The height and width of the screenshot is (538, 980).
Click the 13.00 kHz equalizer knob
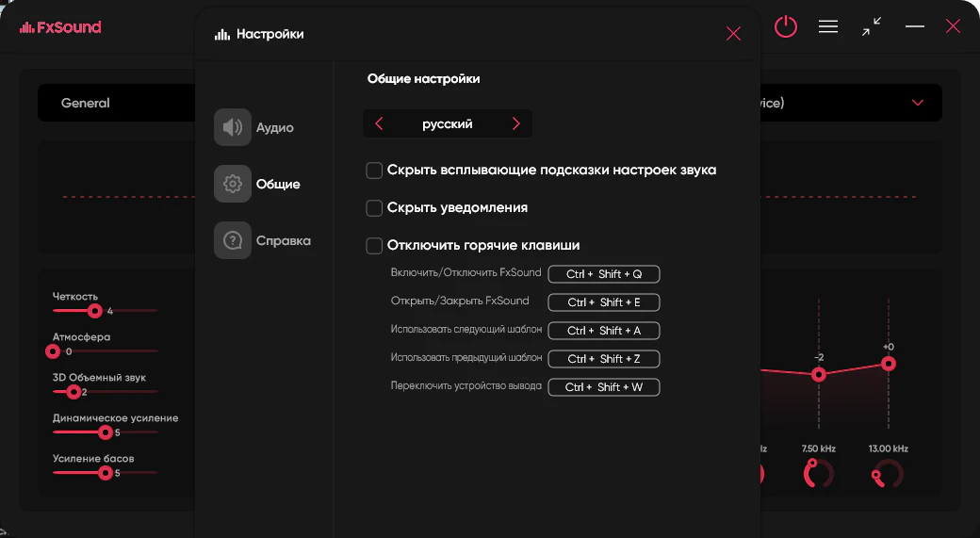pyautogui.click(x=888, y=474)
